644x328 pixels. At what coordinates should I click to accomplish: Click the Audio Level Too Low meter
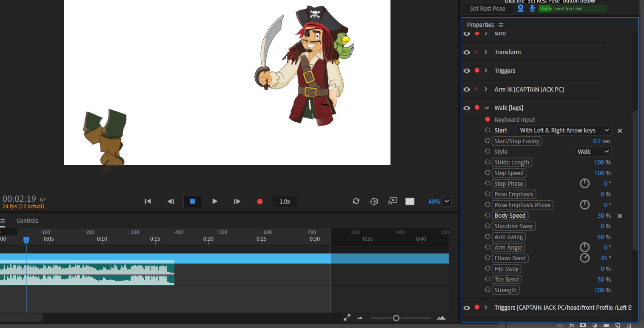[x=573, y=9]
